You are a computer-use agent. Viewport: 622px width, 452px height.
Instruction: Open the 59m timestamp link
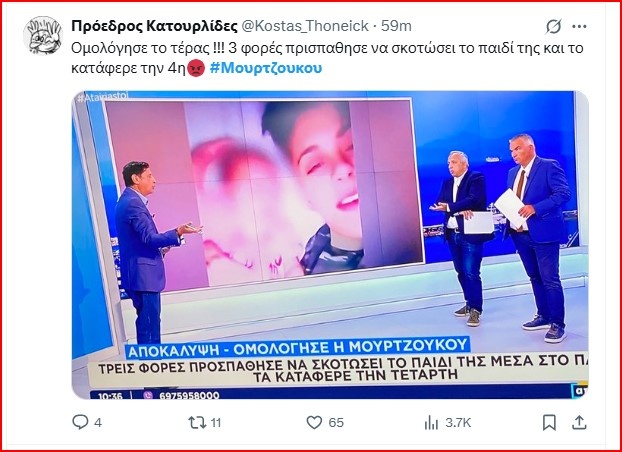pyautogui.click(x=396, y=26)
